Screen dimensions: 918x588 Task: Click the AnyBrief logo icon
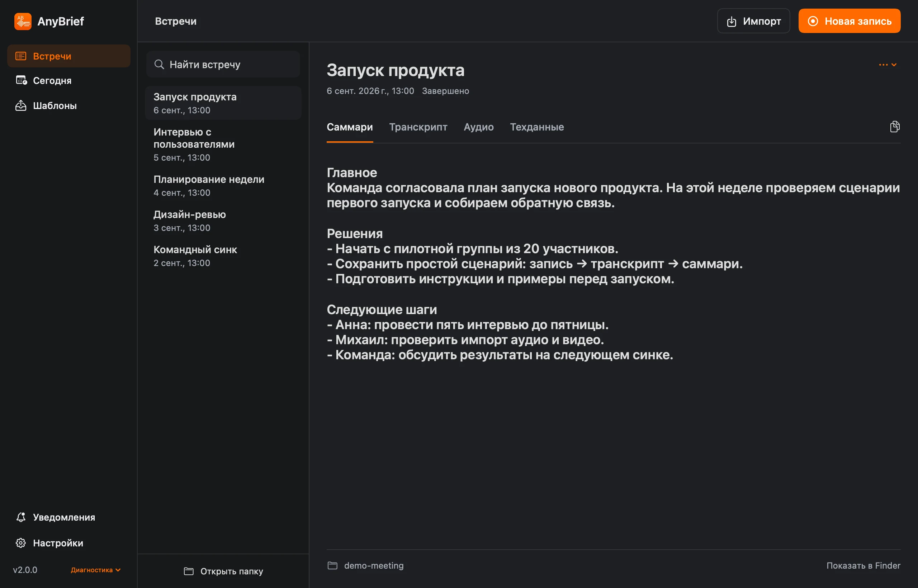click(23, 21)
